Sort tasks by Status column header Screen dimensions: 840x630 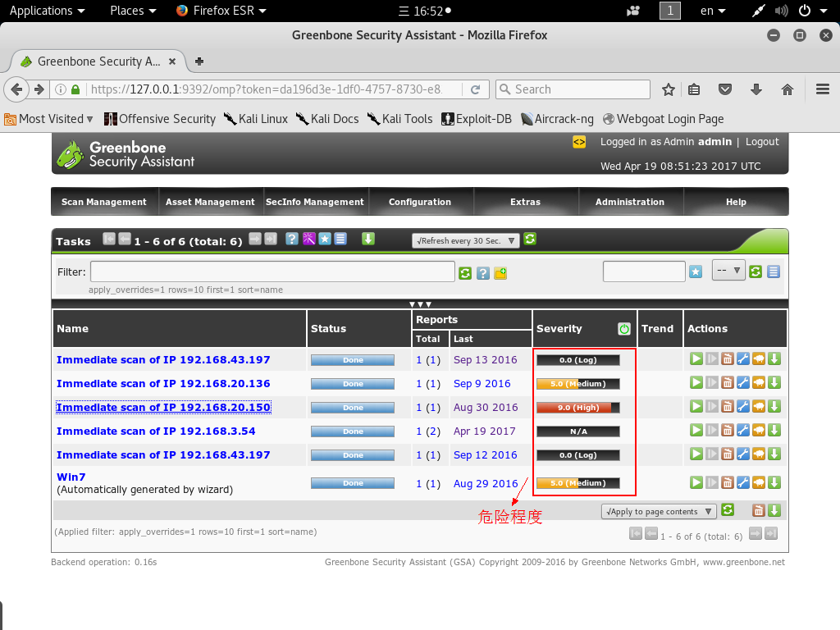[328, 329]
